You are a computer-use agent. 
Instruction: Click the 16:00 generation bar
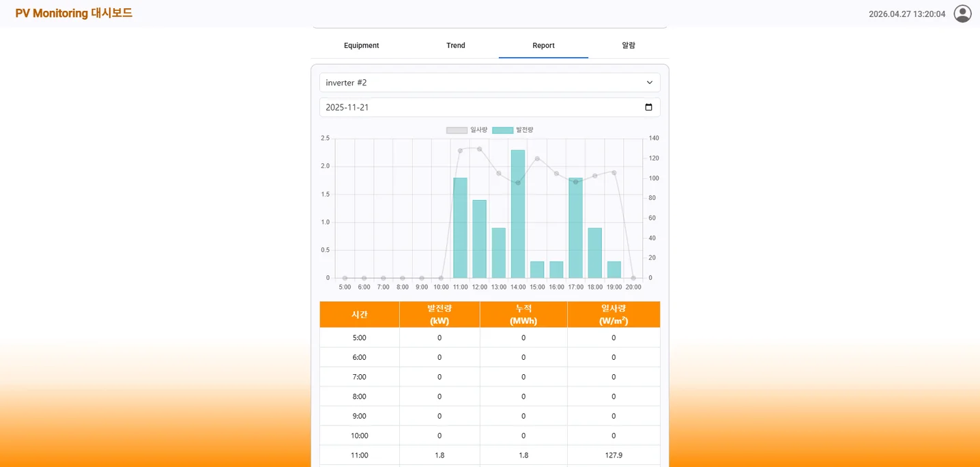(x=556, y=270)
